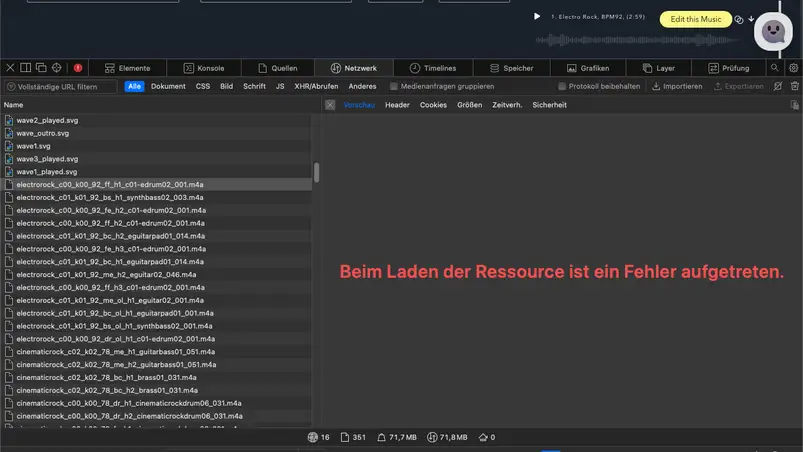Toggle the disable-caches icon

(777, 87)
